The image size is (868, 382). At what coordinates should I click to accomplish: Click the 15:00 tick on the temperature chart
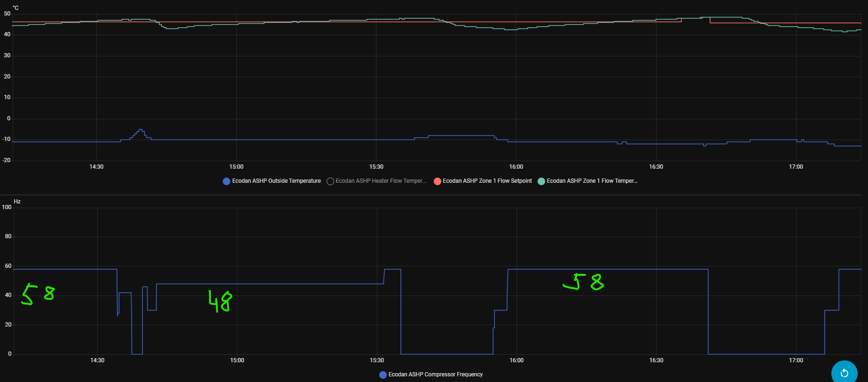[236, 167]
